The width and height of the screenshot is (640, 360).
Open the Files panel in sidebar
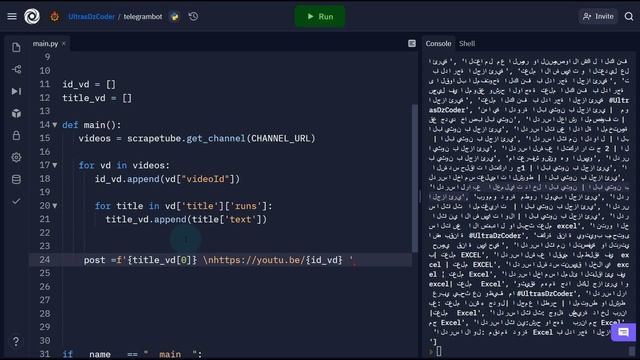[x=16, y=47]
